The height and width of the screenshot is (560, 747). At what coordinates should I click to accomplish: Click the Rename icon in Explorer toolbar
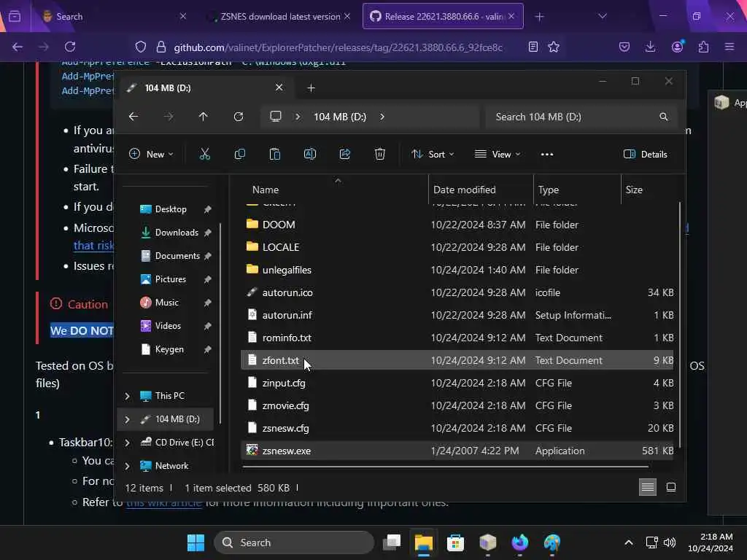[309, 155]
